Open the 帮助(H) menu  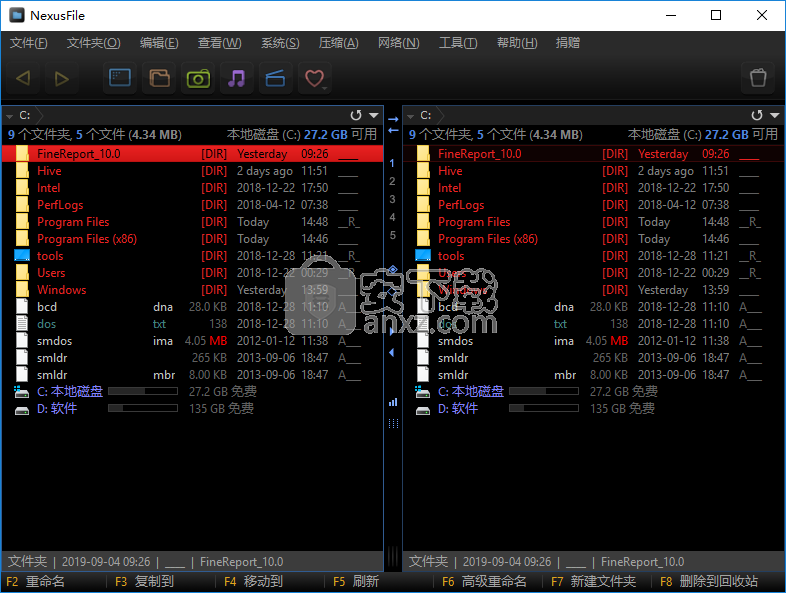[x=517, y=43]
